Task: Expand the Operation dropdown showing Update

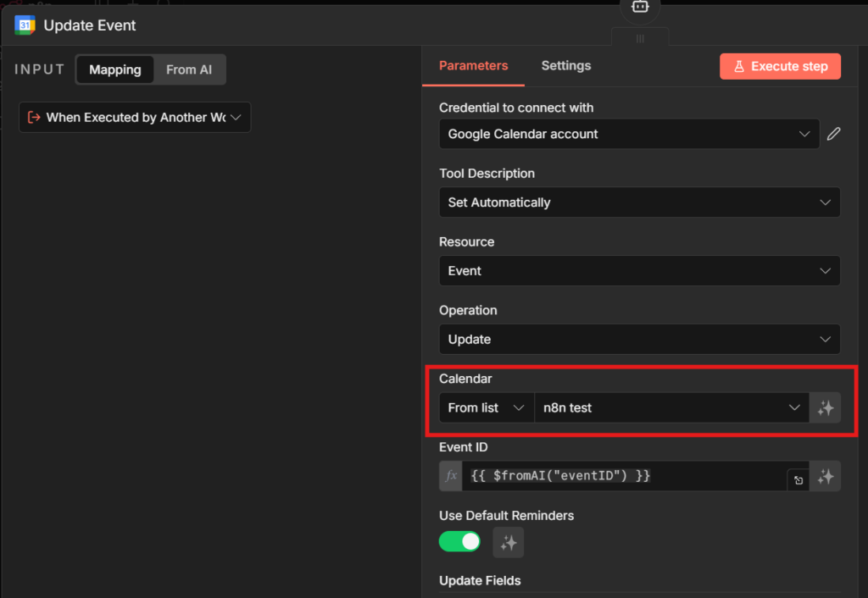Action: (x=639, y=339)
